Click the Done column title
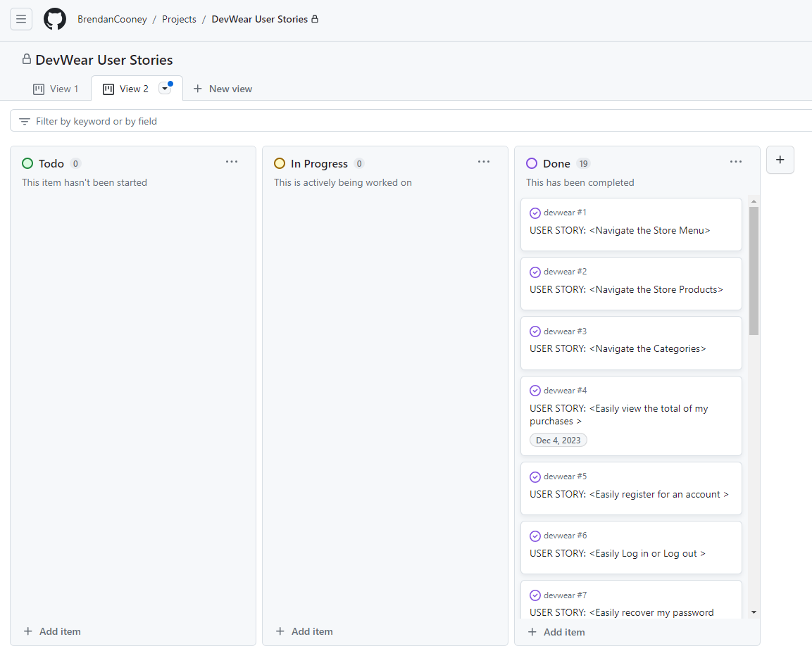The width and height of the screenshot is (812, 651). click(x=556, y=163)
